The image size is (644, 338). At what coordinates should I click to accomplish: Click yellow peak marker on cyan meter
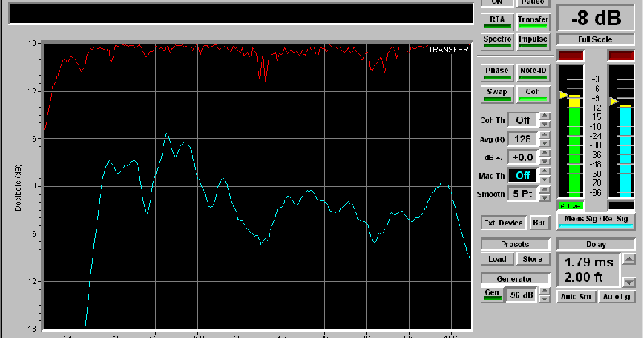tap(613, 101)
